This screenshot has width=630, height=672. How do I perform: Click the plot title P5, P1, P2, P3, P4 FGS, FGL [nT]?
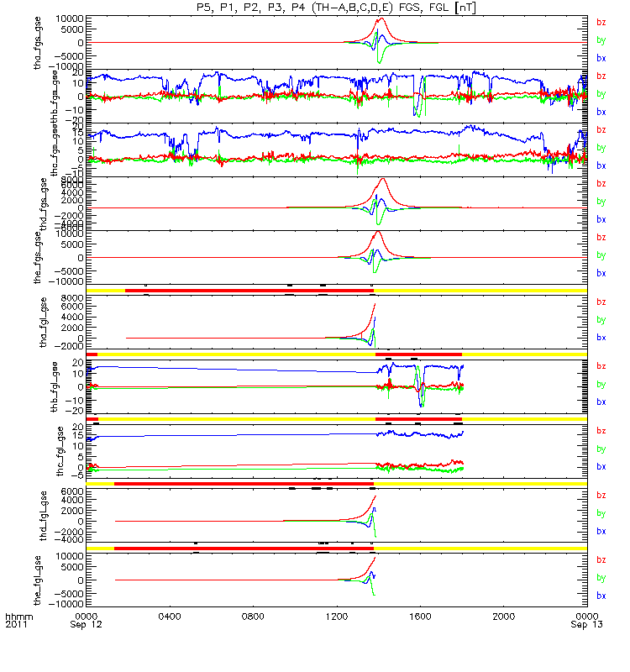(x=336, y=8)
